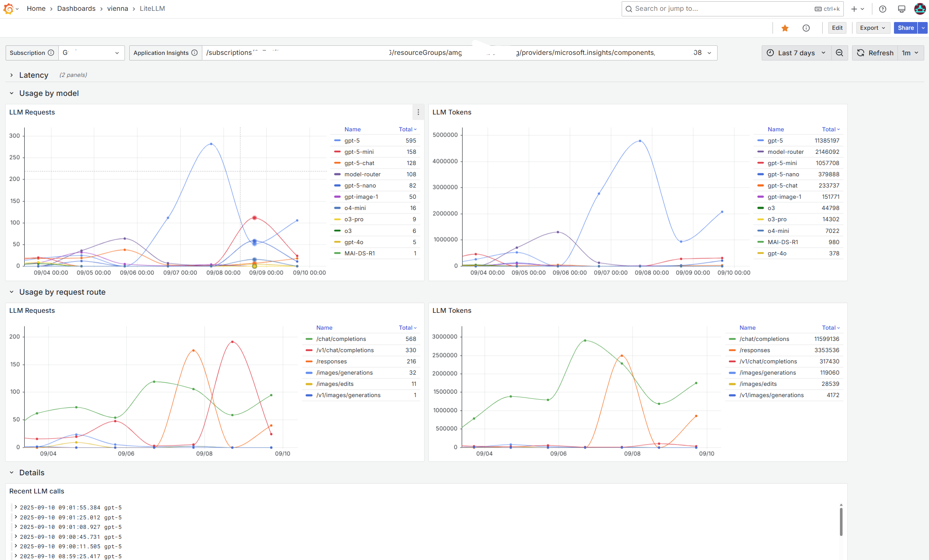Screen dimensions: 929x560
Task: Open the Last 7 days time picker
Action: [x=796, y=53]
